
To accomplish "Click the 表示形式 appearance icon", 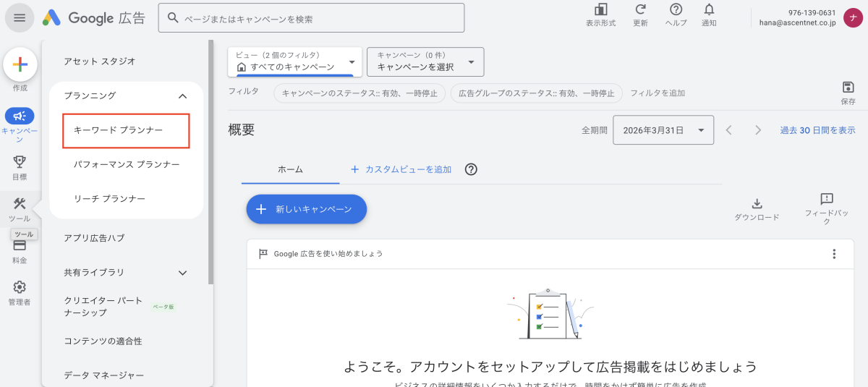I will (600, 10).
